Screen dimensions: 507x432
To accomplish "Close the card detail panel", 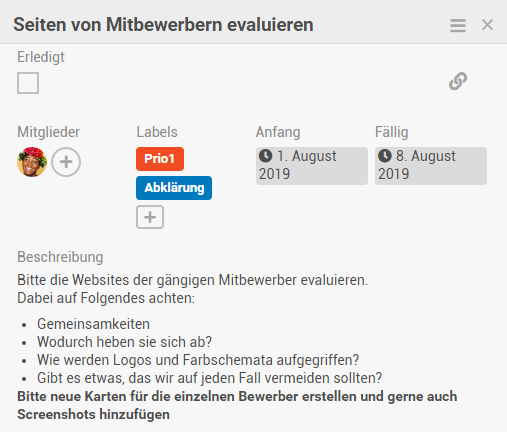I will (x=487, y=25).
